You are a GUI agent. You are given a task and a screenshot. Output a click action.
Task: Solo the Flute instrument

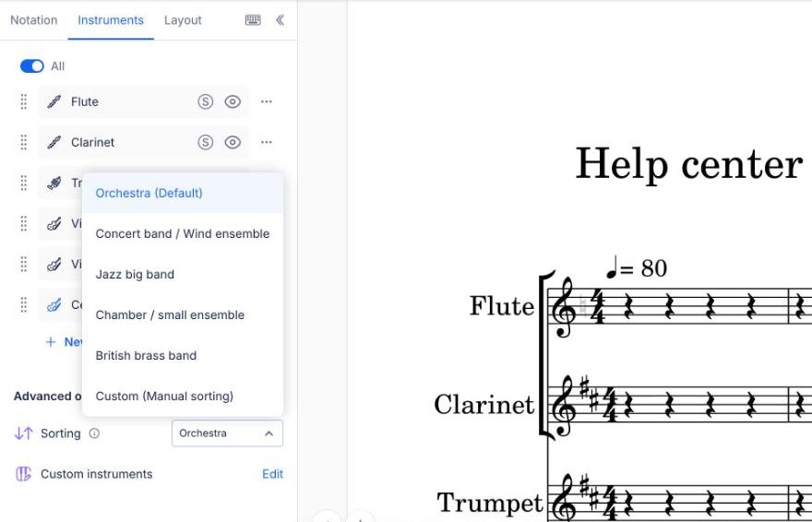(x=206, y=101)
